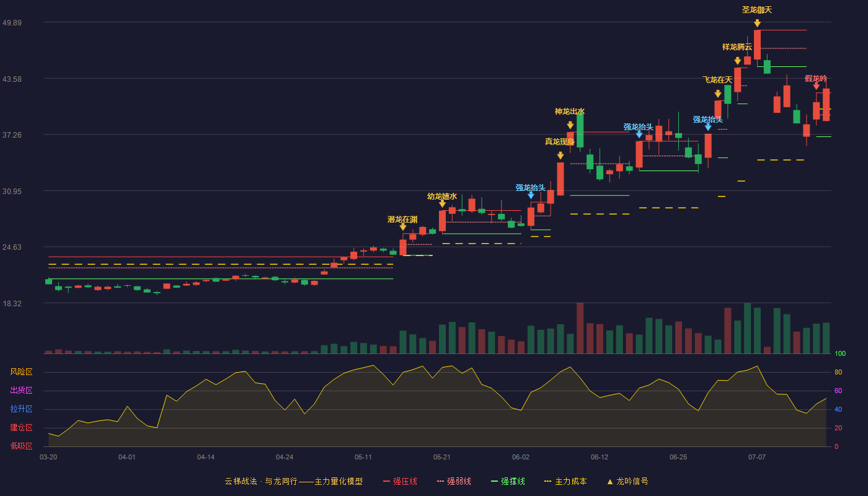Screen dimensions: 868x496
Task: Click the 拉升区 zone label
Action: (x=22, y=409)
